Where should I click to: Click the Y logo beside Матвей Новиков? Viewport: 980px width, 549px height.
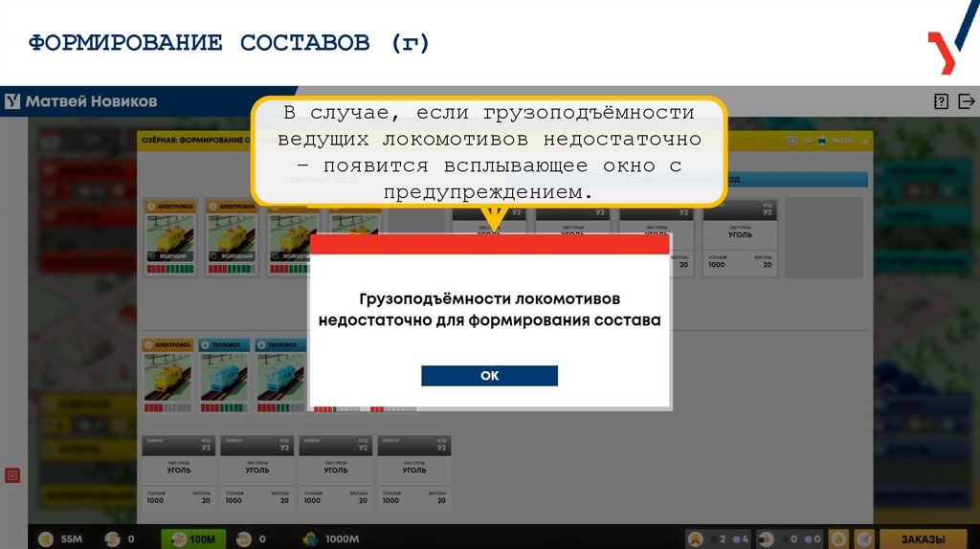(x=12, y=101)
